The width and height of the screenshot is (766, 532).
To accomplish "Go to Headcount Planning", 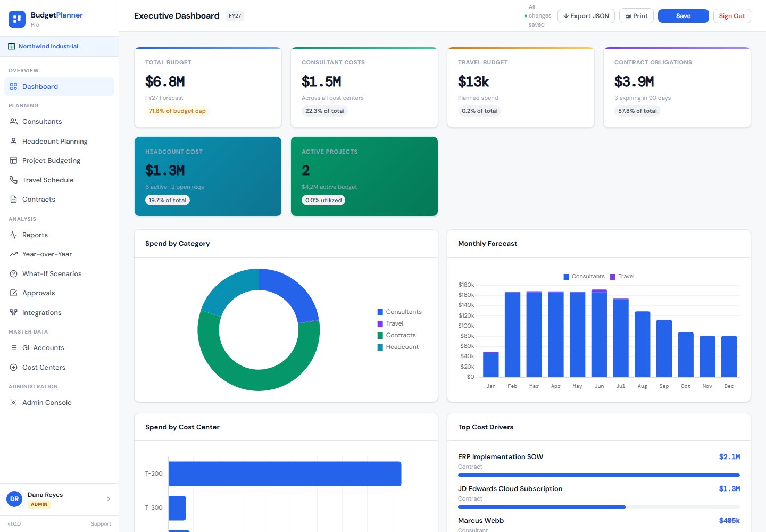I will tap(59, 141).
